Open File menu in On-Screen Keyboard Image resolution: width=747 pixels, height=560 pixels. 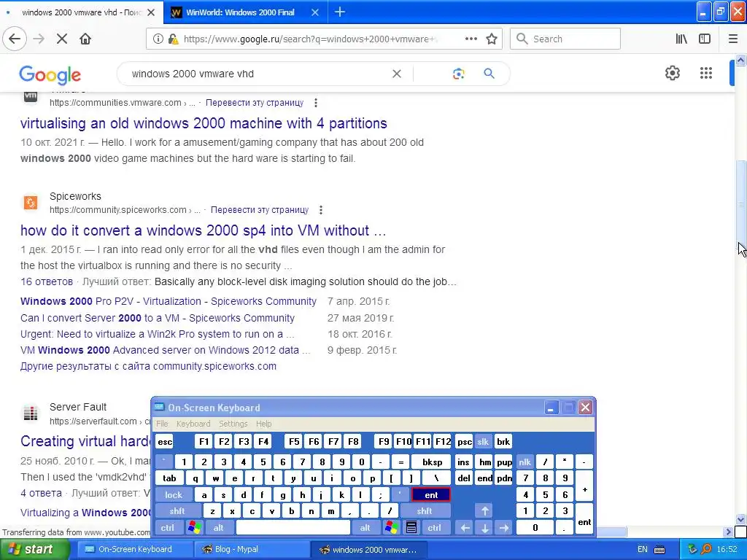click(162, 424)
